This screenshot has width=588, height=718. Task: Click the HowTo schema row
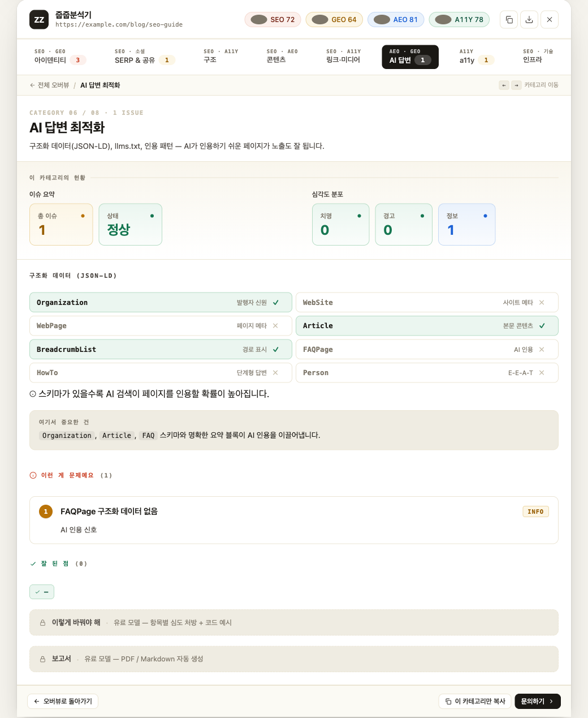(x=161, y=373)
